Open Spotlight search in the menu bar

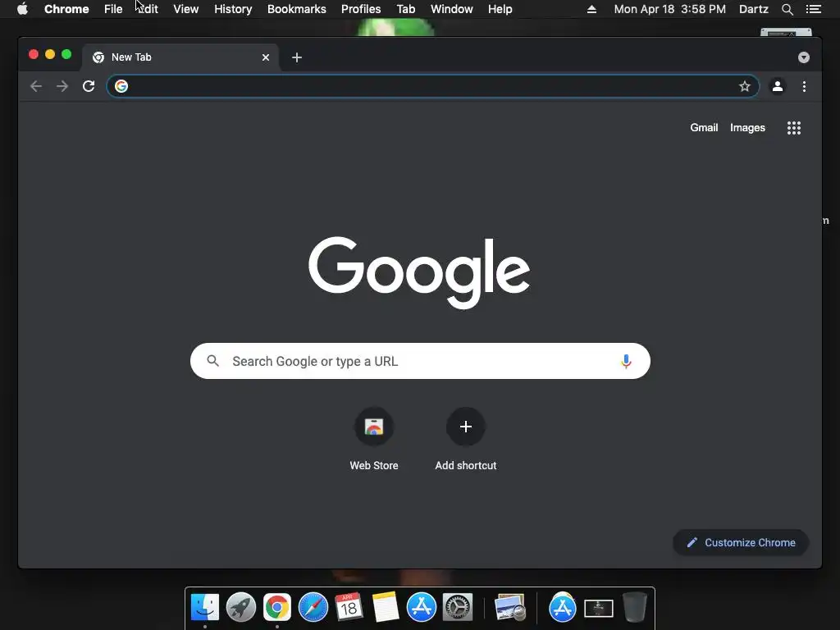(x=787, y=9)
